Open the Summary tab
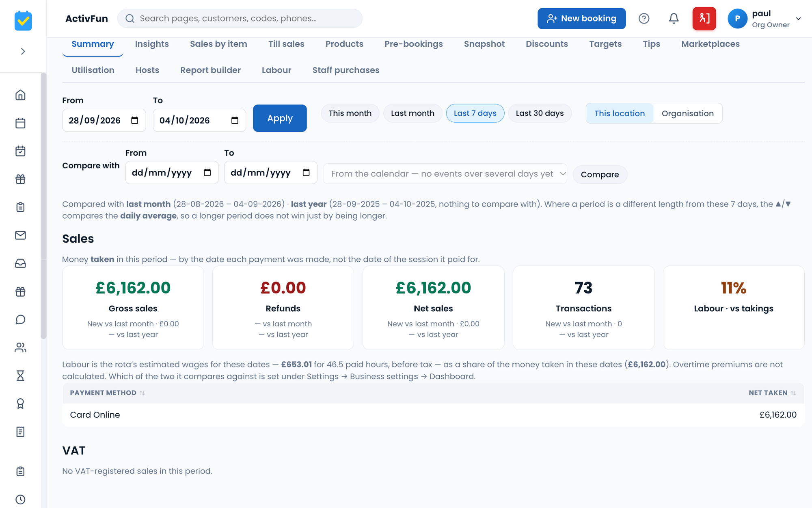This screenshot has width=812, height=508. 93,44
